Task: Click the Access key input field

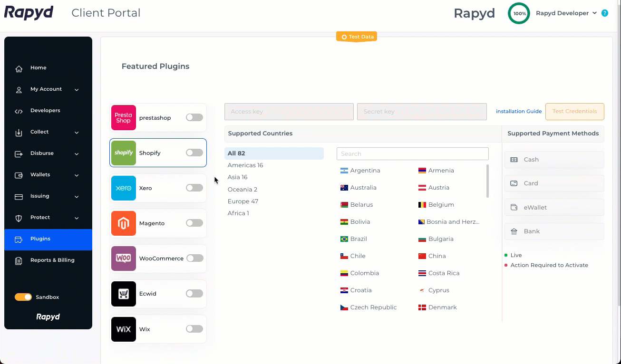Action: tap(289, 112)
